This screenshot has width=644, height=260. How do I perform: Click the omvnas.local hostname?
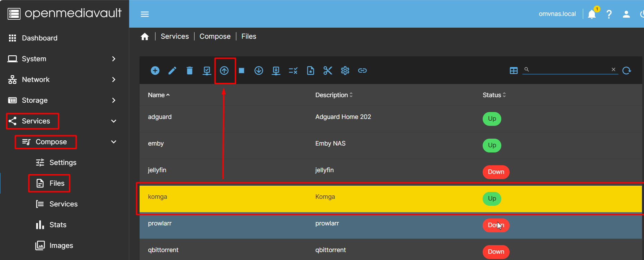coord(557,14)
